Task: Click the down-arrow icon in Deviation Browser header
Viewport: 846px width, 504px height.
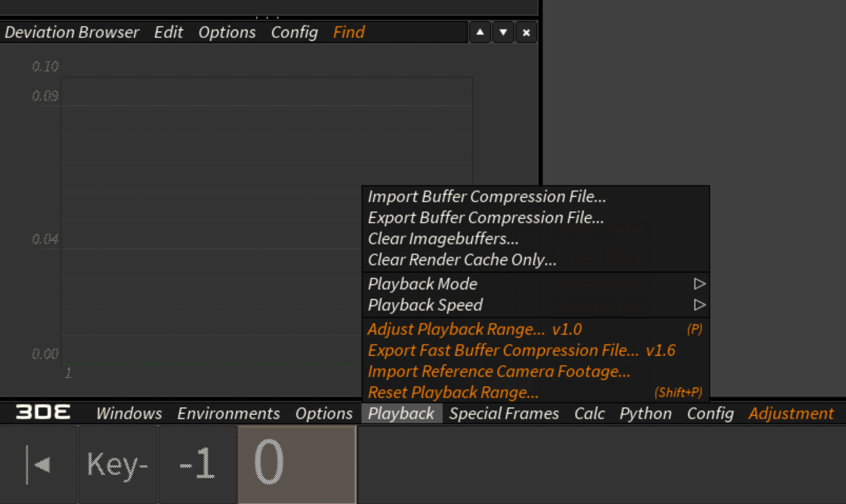Action: (x=503, y=32)
